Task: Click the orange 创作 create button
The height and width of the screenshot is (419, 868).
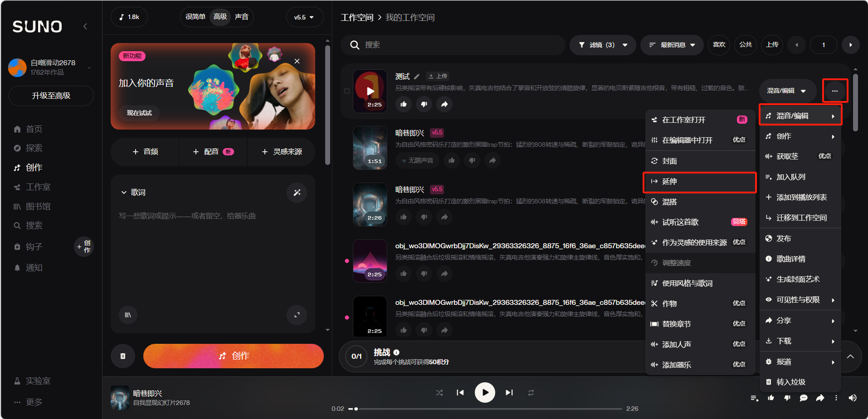Action: pos(233,356)
